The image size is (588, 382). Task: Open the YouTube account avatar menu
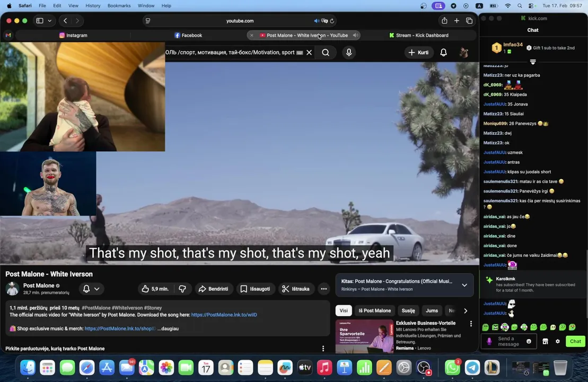(464, 53)
